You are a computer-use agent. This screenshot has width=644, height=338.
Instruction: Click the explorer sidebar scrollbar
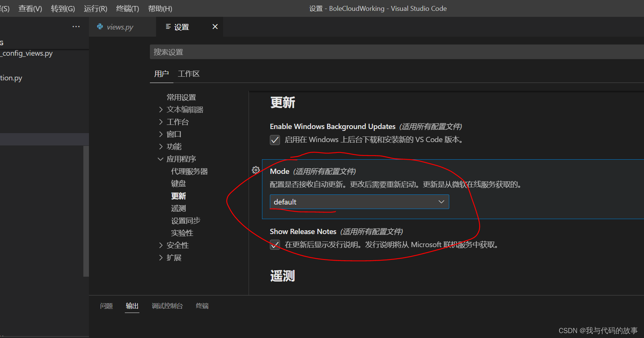(x=86, y=211)
